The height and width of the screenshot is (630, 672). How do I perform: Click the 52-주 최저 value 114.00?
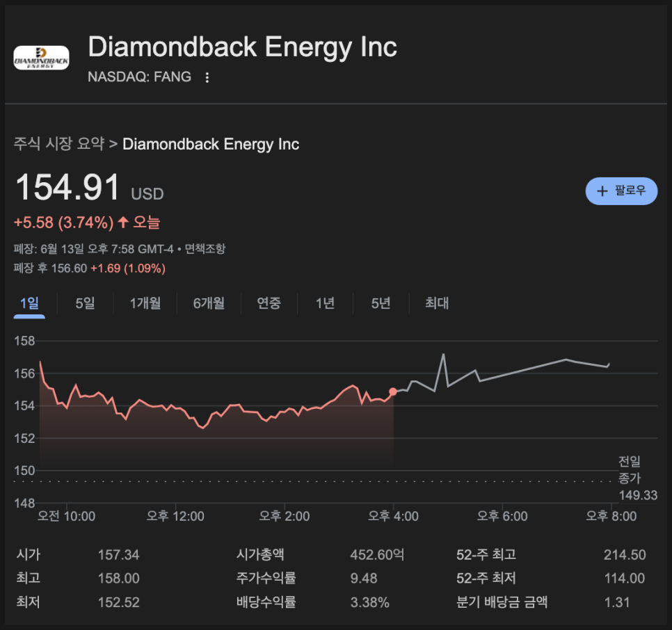click(x=625, y=579)
